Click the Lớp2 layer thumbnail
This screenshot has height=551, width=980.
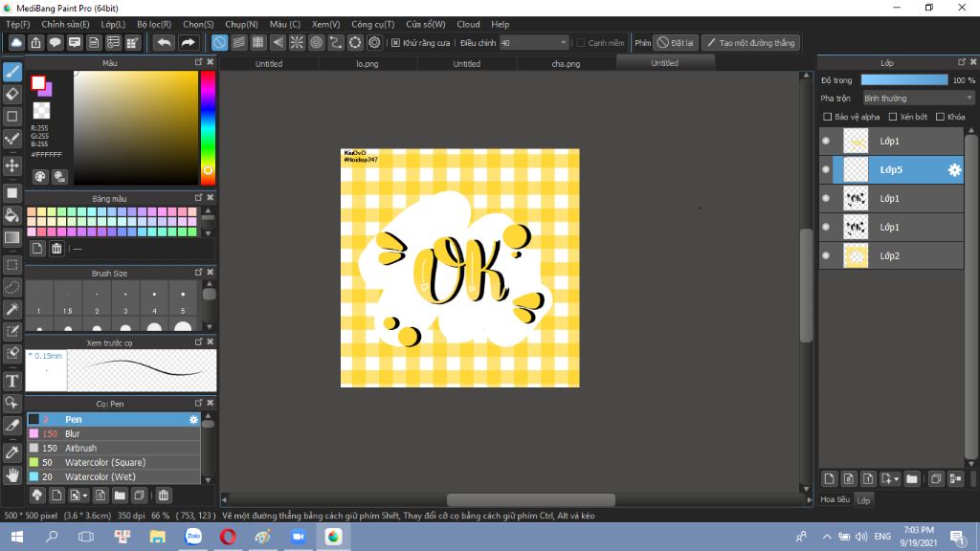tap(856, 255)
